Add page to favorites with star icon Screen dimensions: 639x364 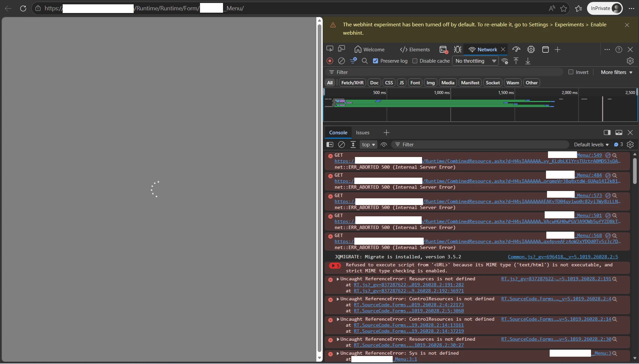click(x=564, y=8)
